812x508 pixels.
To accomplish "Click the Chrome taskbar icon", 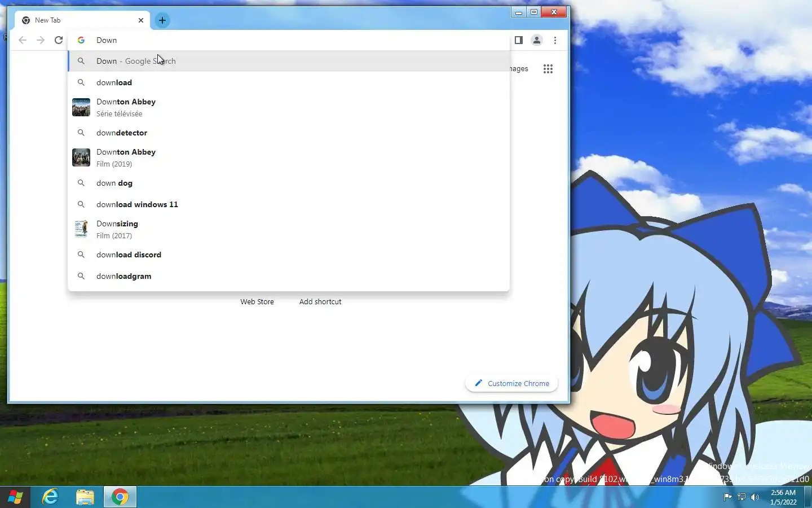I will tap(120, 497).
